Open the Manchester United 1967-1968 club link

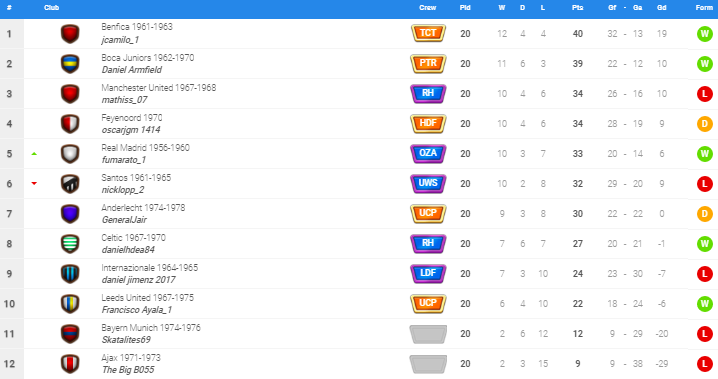pyautogui.click(x=158, y=87)
